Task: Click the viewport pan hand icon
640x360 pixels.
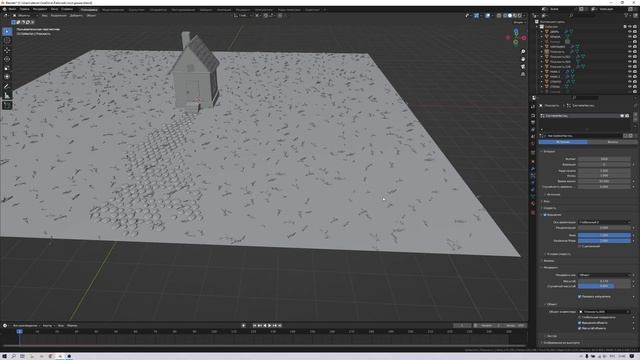Action: [x=523, y=59]
